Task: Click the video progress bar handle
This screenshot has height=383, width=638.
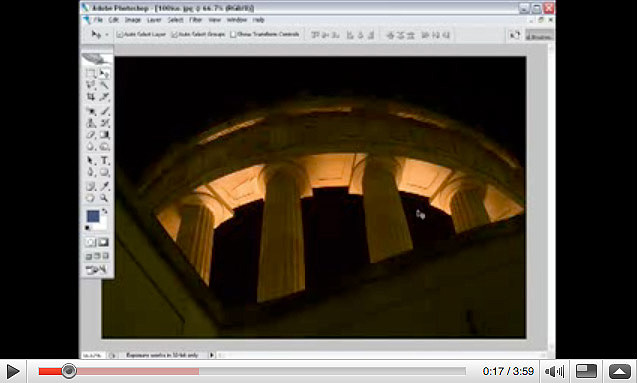Action: [69, 371]
